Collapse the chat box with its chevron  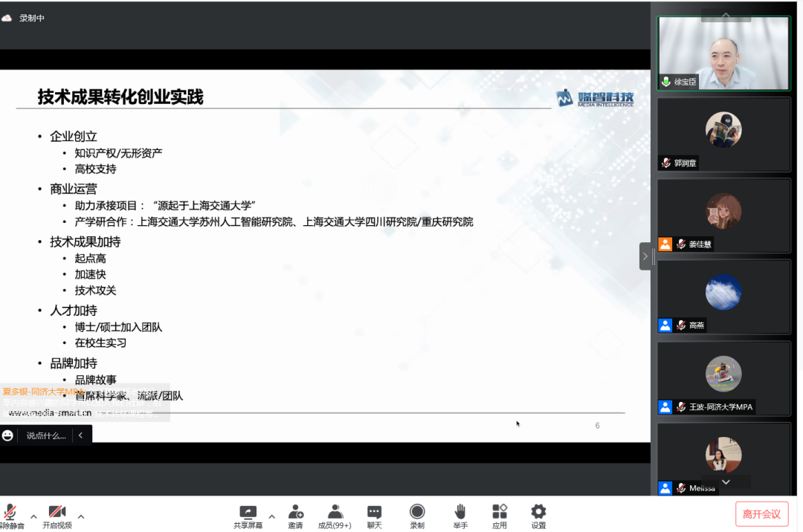[x=82, y=435]
